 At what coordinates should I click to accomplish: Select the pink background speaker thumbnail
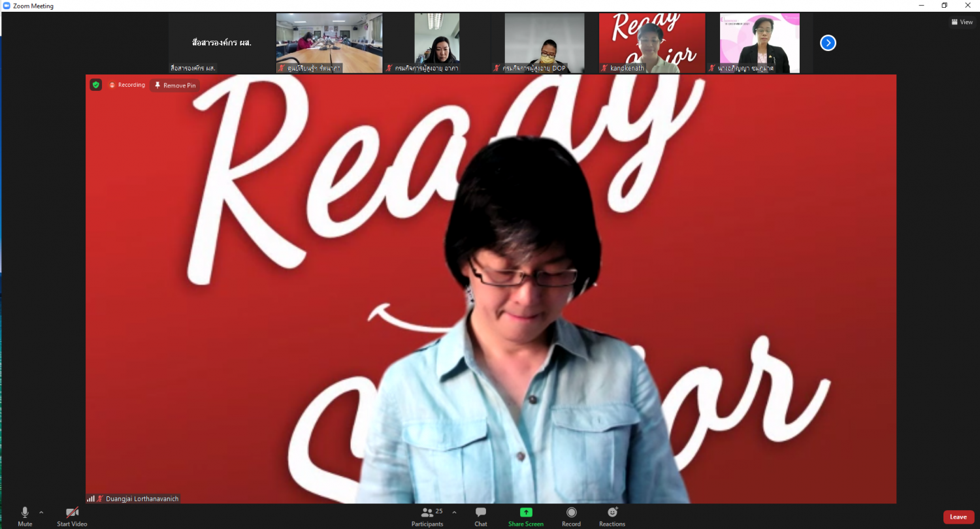pyautogui.click(x=760, y=43)
